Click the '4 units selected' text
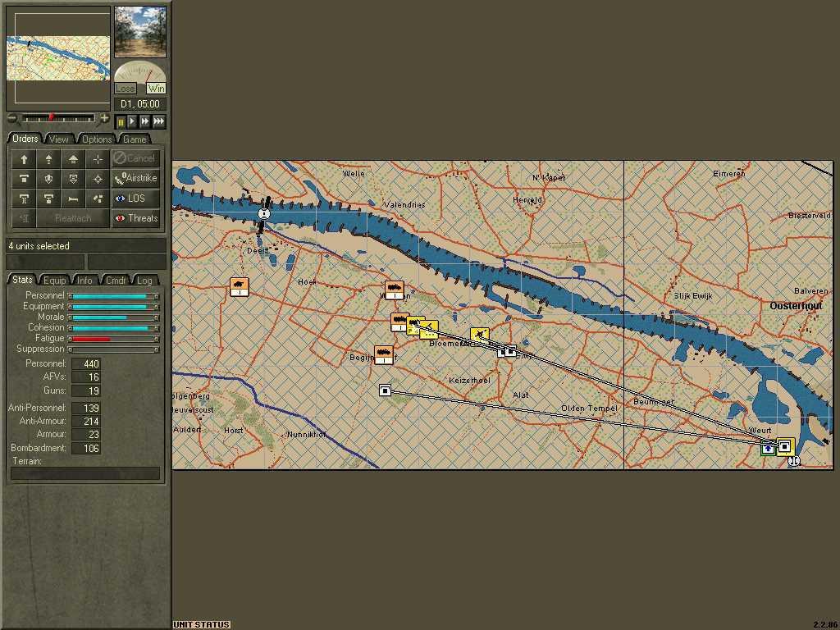This screenshot has height=630, width=840. tap(39, 246)
